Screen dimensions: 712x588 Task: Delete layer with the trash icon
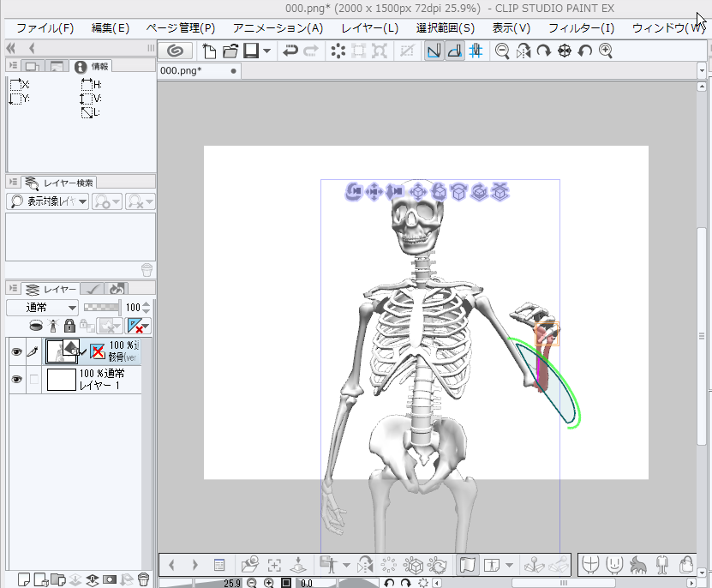[143, 579]
